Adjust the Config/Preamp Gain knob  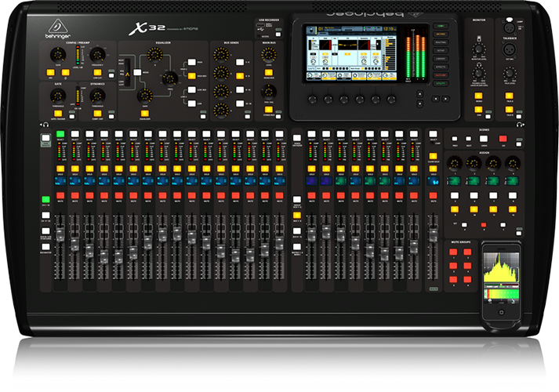[58, 55]
